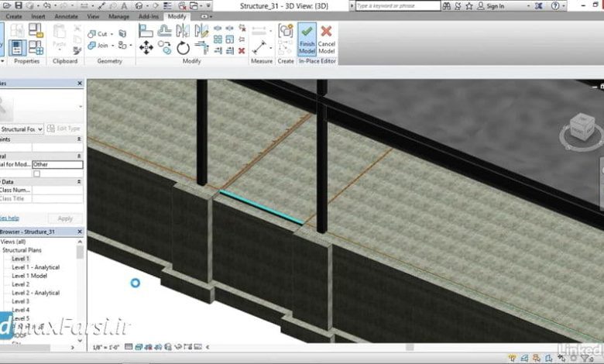Image resolution: width=604 pixels, height=364 pixels.
Task: Click the keyword search input field
Action: (x=397, y=5)
